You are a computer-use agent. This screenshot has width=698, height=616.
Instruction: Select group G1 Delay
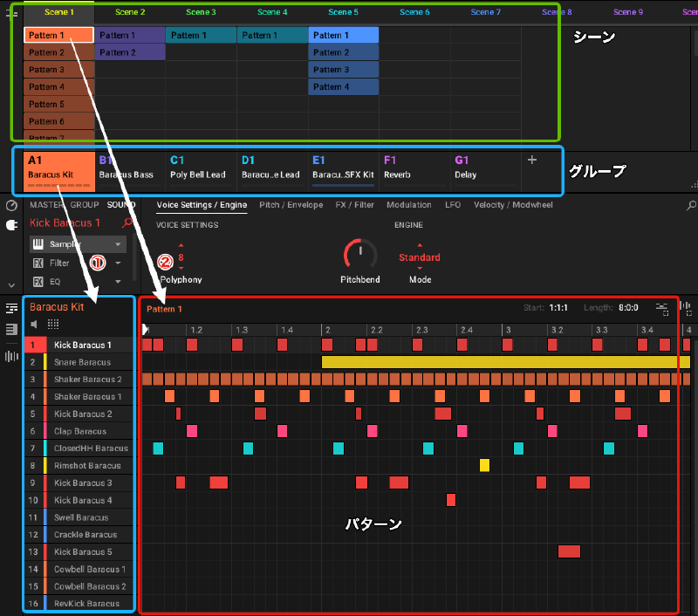point(486,171)
